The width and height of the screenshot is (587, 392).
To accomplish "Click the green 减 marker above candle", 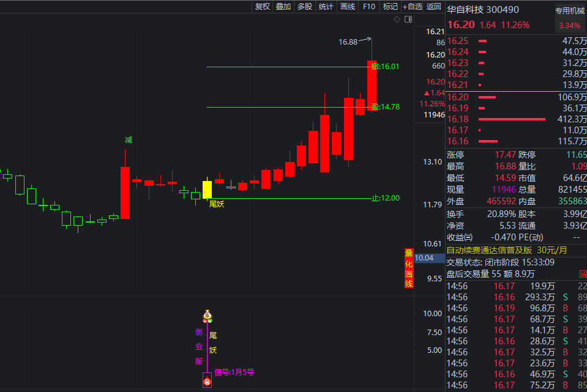I will point(129,140).
